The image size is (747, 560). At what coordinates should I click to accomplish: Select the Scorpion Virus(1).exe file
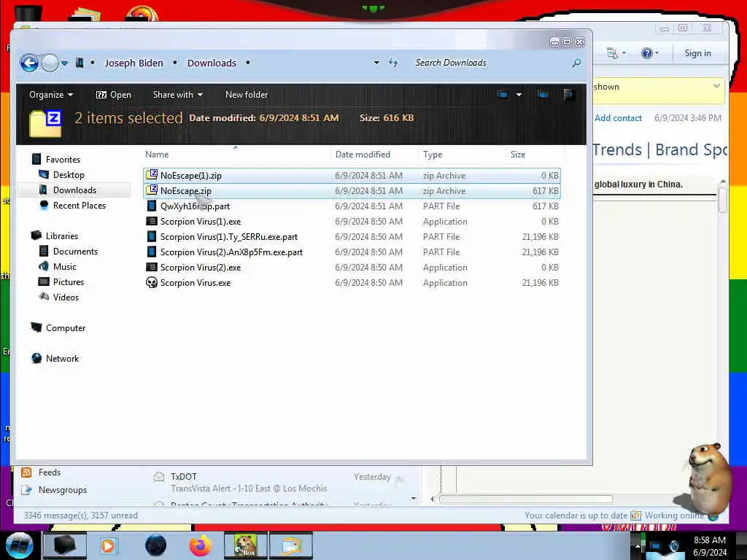[352, 222]
